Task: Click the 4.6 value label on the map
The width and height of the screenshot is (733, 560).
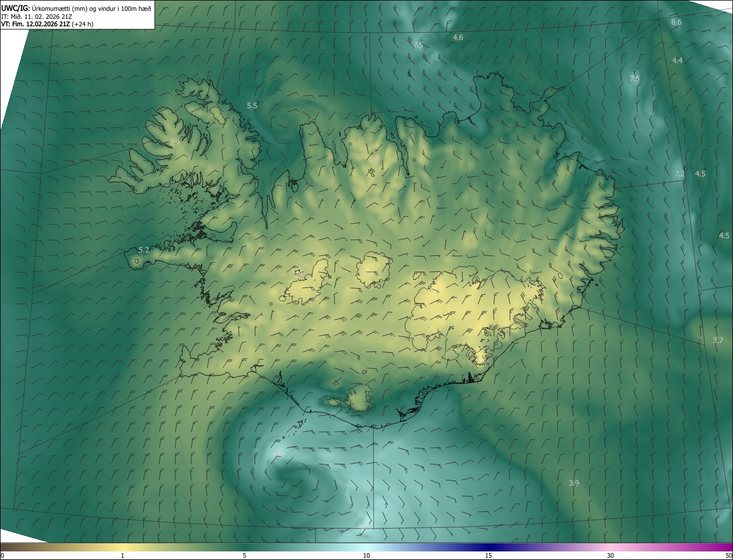Action: tap(458, 38)
